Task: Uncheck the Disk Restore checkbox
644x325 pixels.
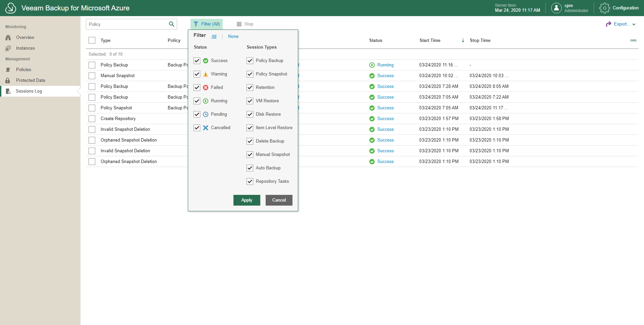Action: pyautogui.click(x=250, y=114)
